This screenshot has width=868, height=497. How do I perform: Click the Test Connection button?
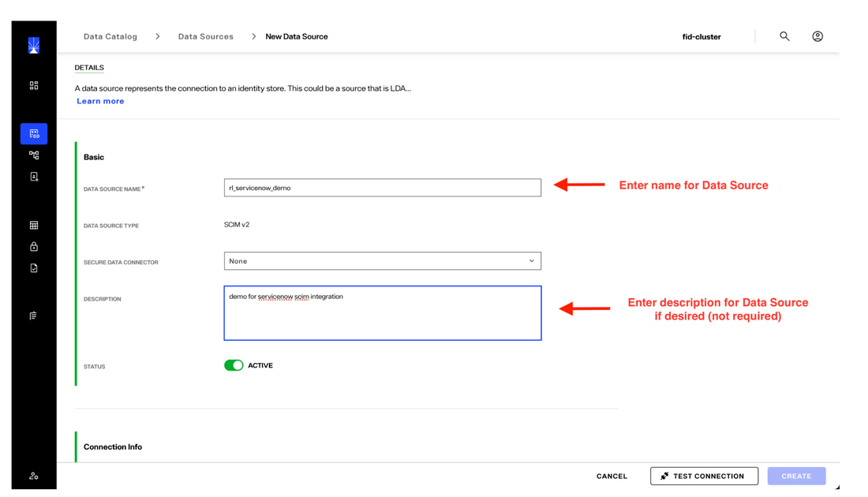pos(704,476)
